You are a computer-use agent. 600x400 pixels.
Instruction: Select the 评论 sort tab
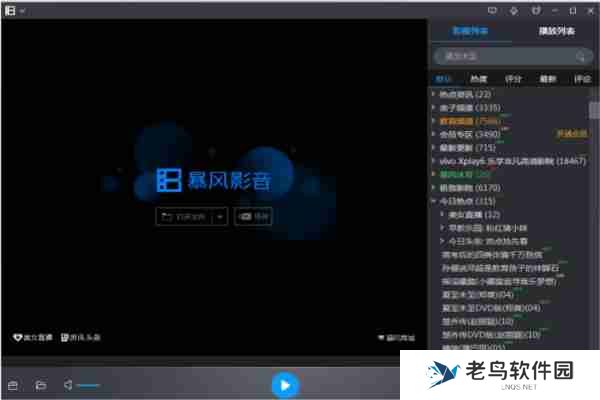pos(582,79)
